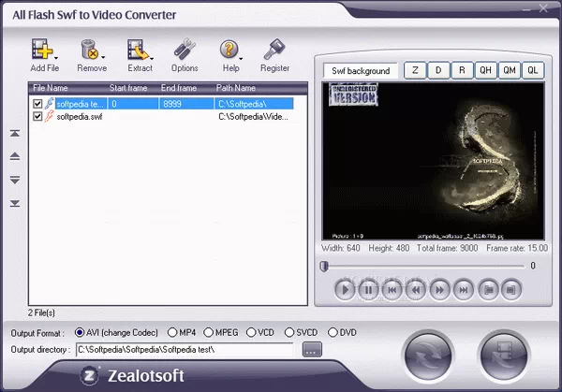The height and width of the screenshot is (392, 562).
Task: Select QM quality button
Action: pos(510,70)
